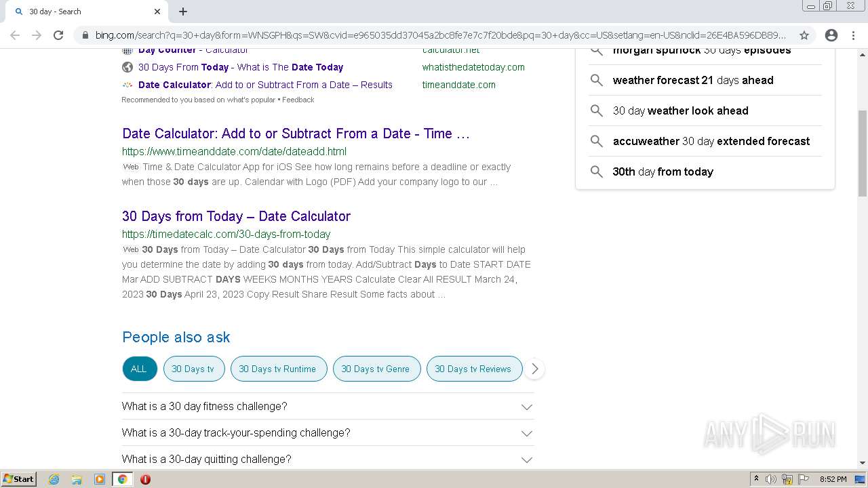This screenshot has width=868, height=488.
Task: Click the site lock icon in address bar
Action: [85, 35]
